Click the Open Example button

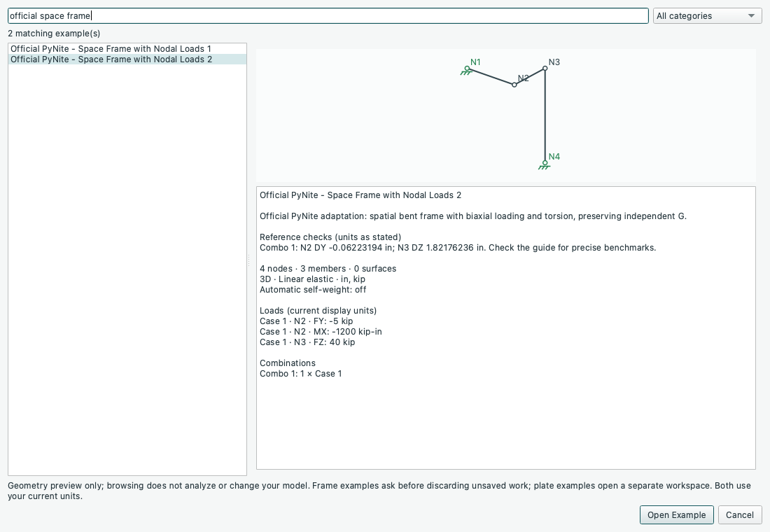pyautogui.click(x=676, y=514)
